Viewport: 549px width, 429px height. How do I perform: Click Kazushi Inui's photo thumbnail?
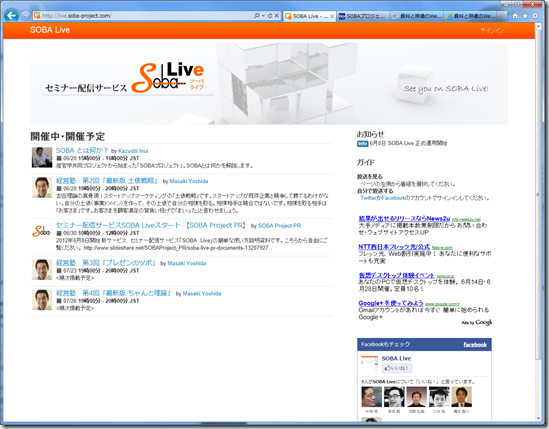click(42, 157)
